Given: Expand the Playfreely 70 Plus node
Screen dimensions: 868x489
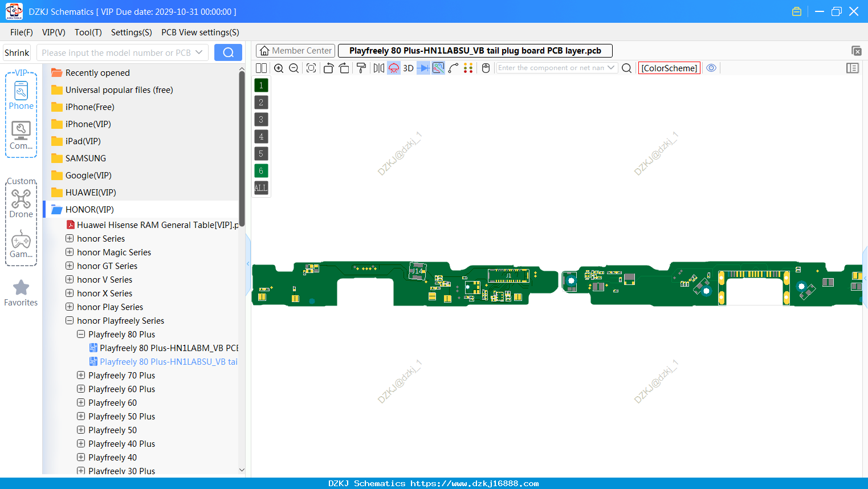Looking at the screenshot, I should (x=81, y=375).
